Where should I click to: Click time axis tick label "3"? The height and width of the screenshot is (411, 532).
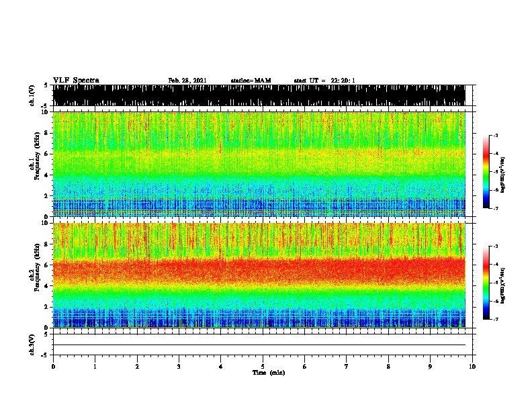tap(179, 366)
